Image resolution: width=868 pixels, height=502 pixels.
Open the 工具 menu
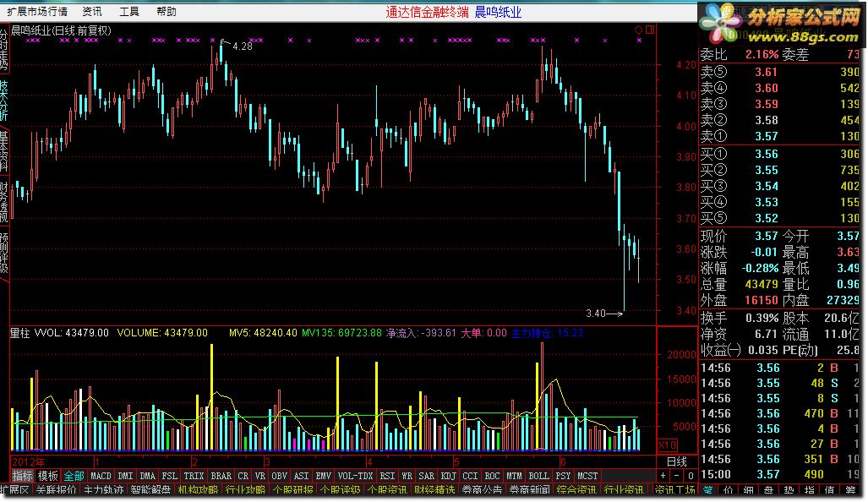coord(129,11)
